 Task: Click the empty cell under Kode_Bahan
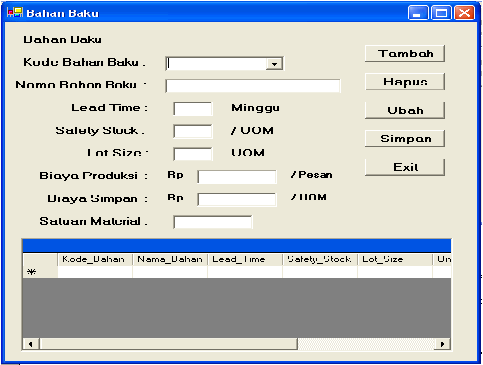(95, 272)
